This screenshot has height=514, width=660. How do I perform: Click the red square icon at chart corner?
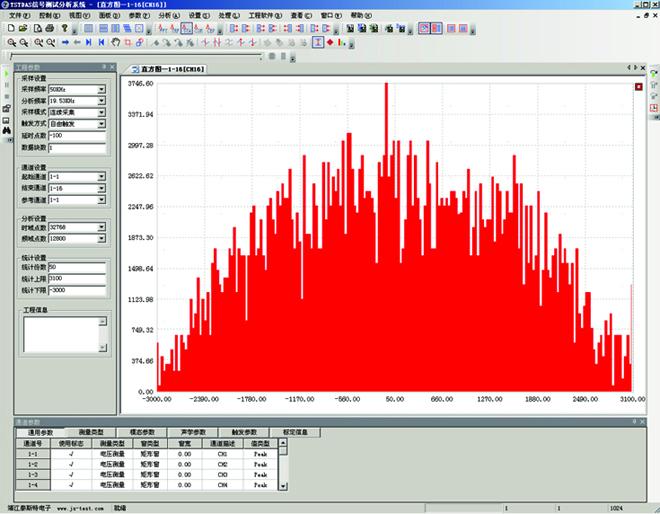[639, 86]
